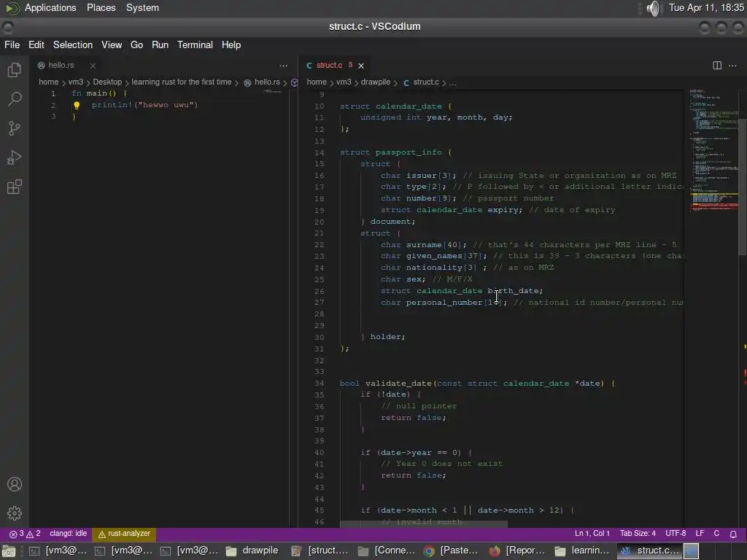The width and height of the screenshot is (747, 560).
Task: Click the clock Tue Apr 11, 18:35
Action: 706,8
